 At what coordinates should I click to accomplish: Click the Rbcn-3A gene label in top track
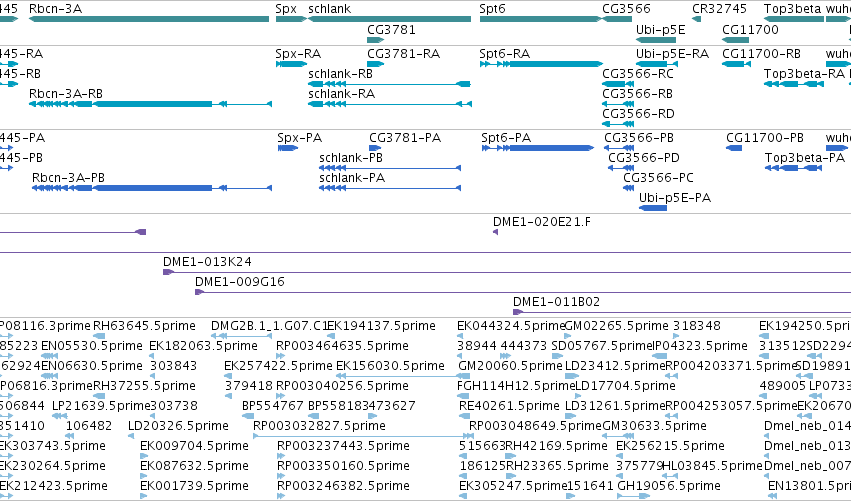[x=55, y=9]
